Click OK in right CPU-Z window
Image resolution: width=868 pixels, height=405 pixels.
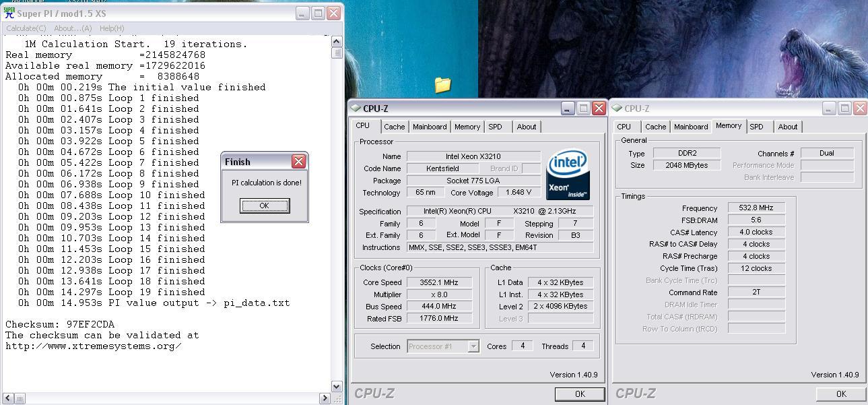[841, 394]
